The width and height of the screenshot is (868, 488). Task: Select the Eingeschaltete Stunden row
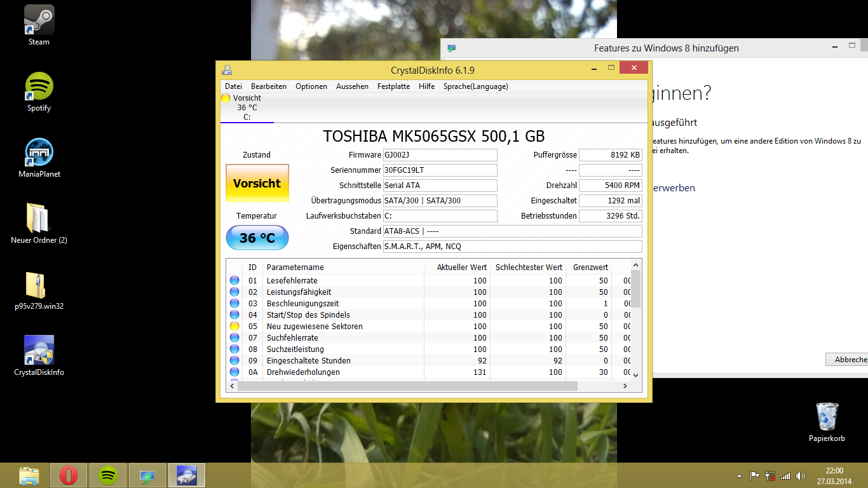click(x=429, y=360)
